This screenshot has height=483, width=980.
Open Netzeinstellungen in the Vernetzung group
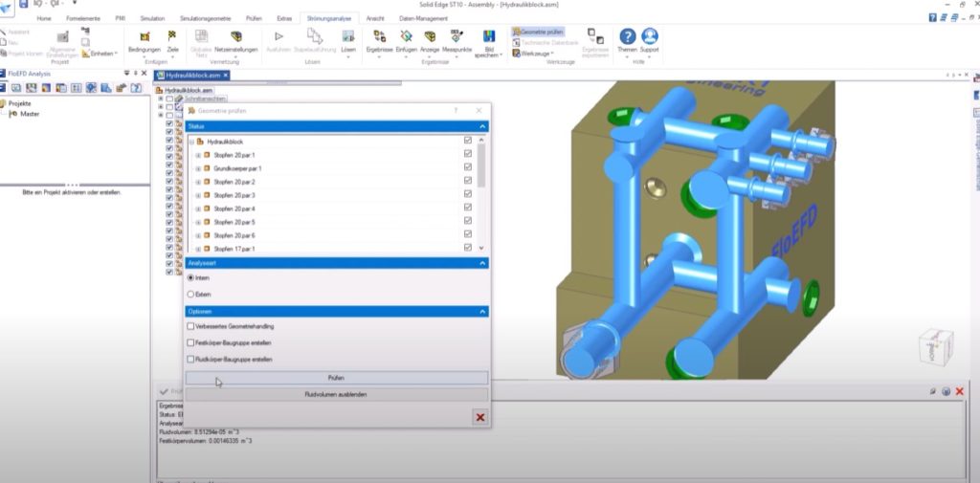[235, 42]
